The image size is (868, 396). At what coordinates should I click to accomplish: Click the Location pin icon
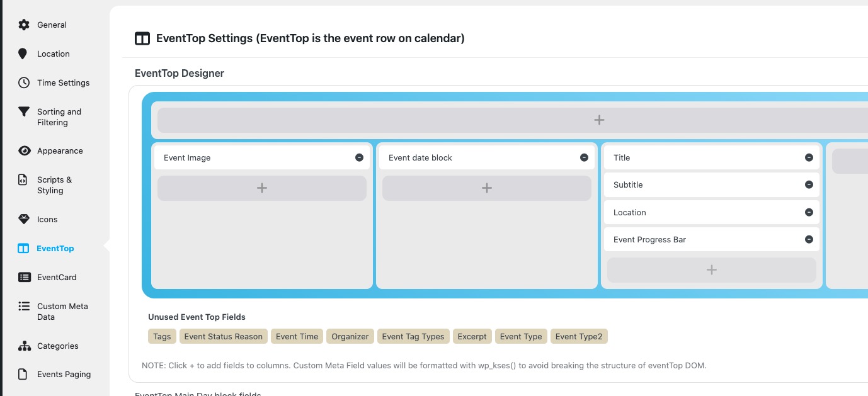(23, 54)
